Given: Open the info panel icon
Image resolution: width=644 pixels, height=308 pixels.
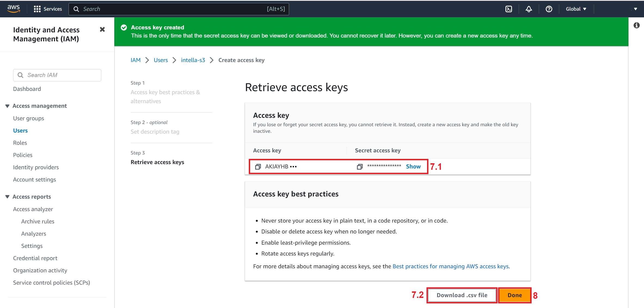Looking at the screenshot, I should [636, 25].
